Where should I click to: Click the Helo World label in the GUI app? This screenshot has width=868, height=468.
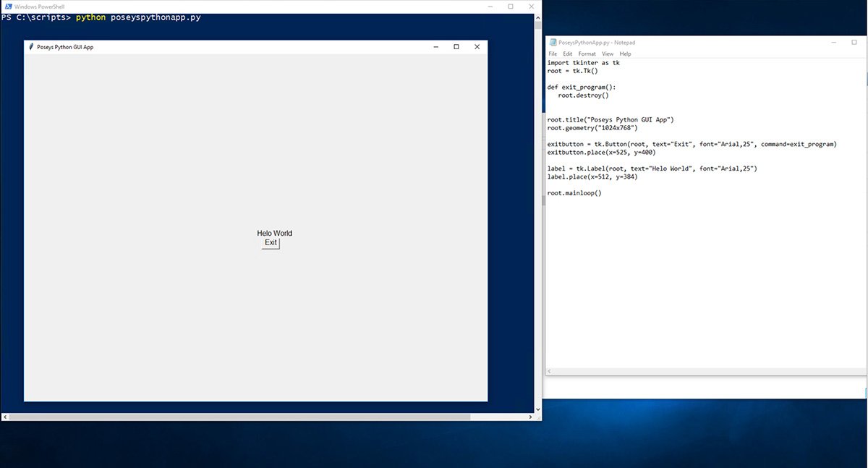(x=273, y=233)
